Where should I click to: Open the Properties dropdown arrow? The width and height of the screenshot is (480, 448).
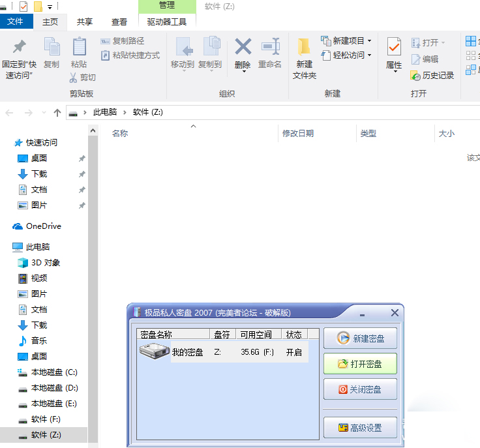click(x=395, y=71)
